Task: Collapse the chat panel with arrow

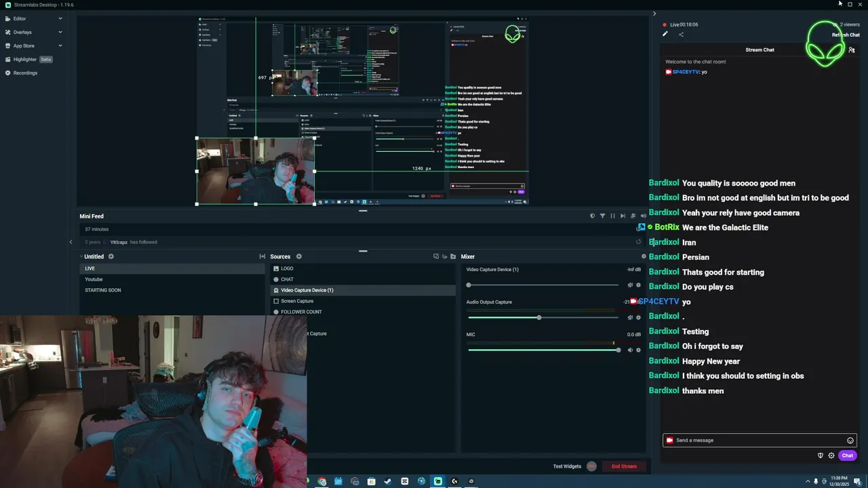Action: (654, 14)
